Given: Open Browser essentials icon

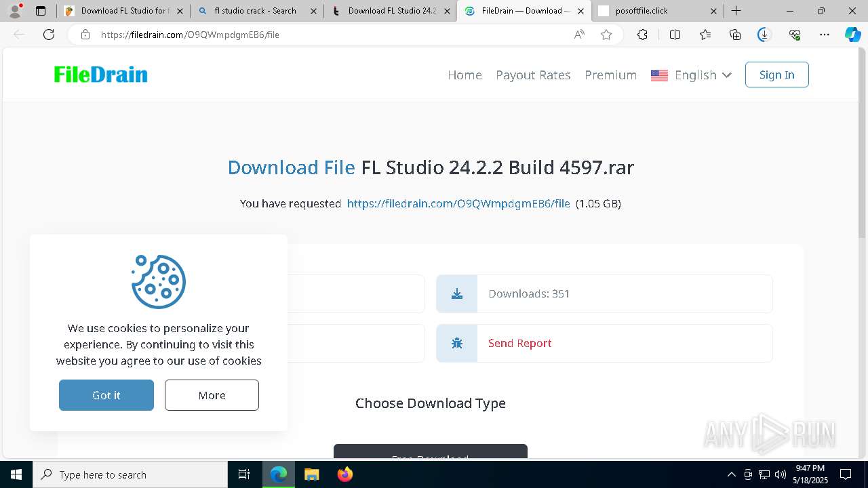Looking at the screenshot, I should click(x=795, y=35).
